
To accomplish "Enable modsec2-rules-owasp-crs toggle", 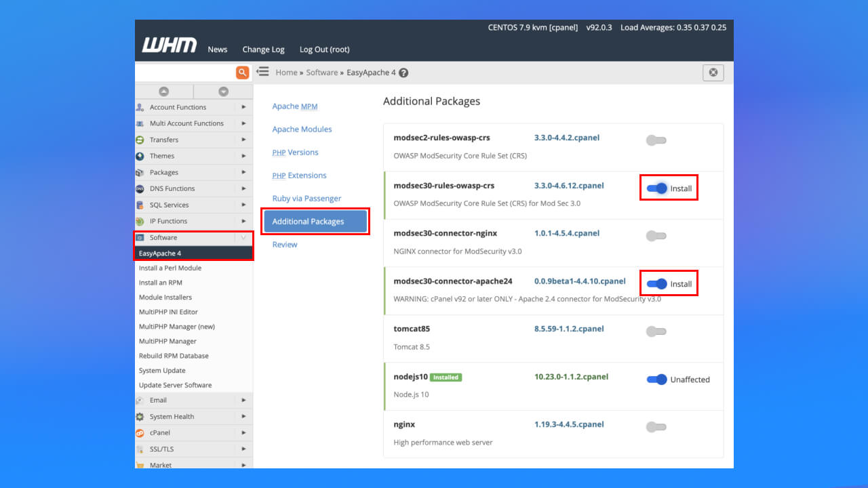I will point(656,140).
